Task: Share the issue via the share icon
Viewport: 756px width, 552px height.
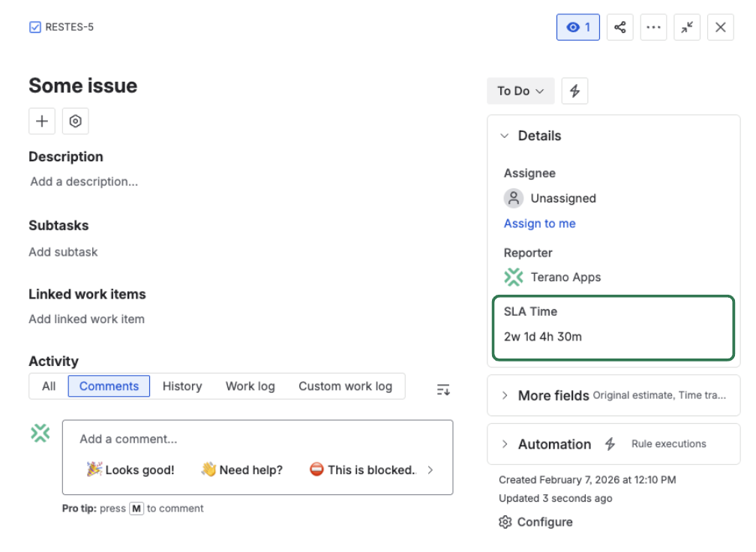Action: tap(619, 27)
